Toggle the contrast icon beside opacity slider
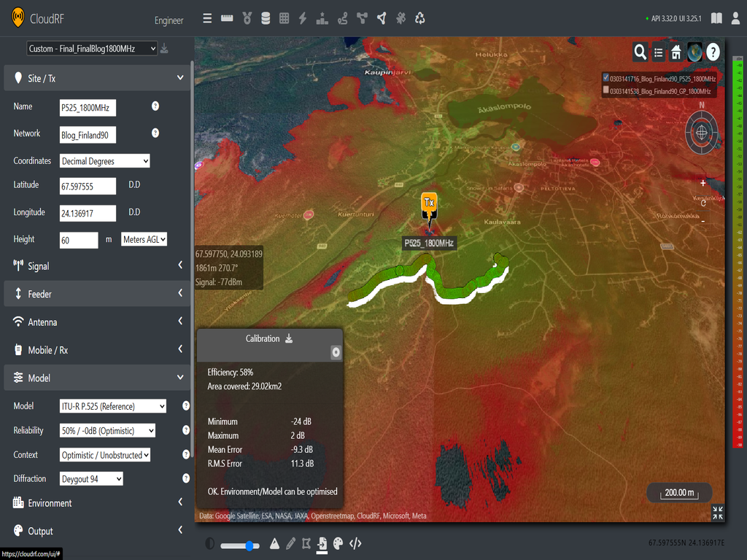 coord(210,544)
